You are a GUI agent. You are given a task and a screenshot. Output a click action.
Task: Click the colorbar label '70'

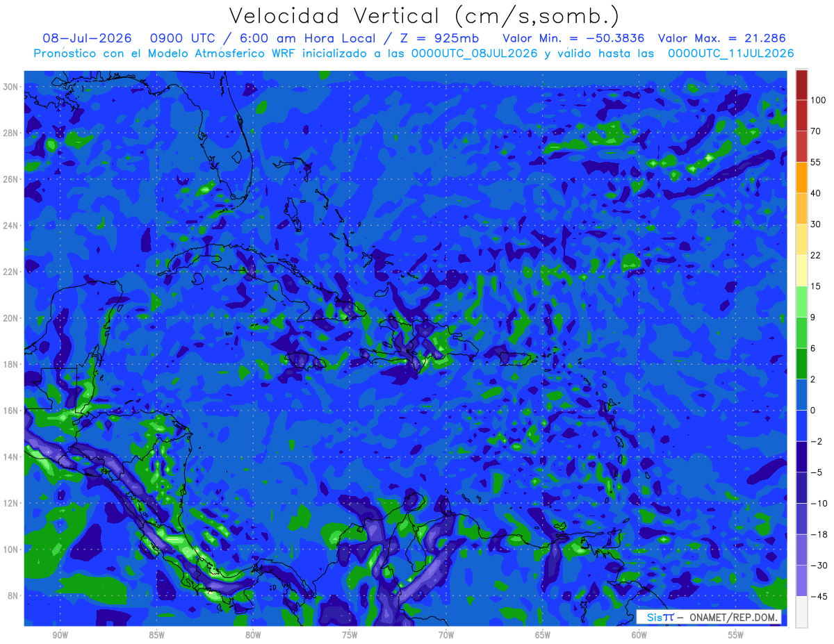pyautogui.click(x=816, y=131)
